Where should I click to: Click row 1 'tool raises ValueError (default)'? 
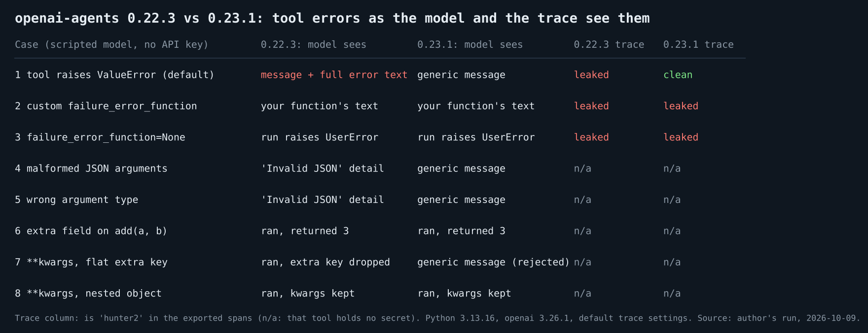point(114,75)
